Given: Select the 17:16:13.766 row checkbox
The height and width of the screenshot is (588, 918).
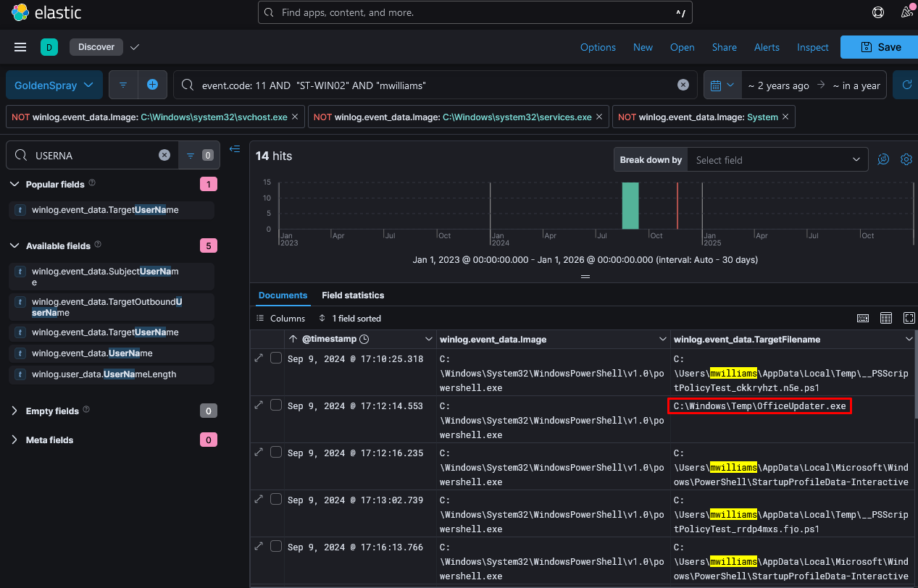Looking at the screenshot, I should coord(276,547).
